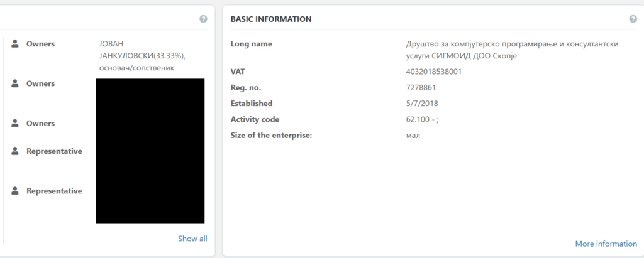Open help icon beside BASIC INFORMATION heading
The height and width of the screenshot is (258, 644).
[633, 19]
